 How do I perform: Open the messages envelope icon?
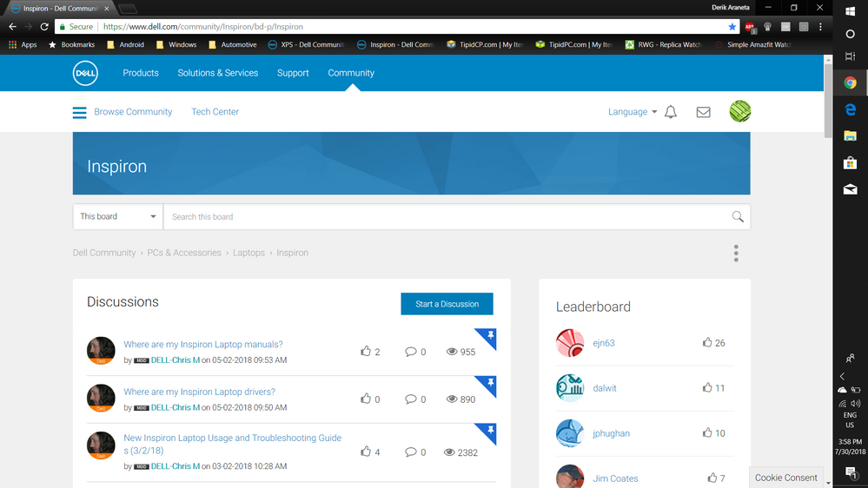(x=703, y=112)
